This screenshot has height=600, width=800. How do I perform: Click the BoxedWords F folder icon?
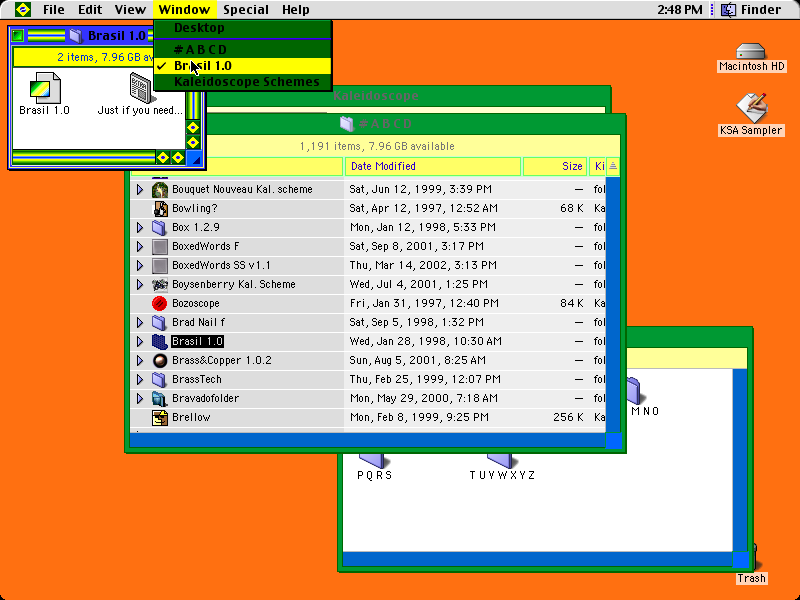(x=160, y=246)
